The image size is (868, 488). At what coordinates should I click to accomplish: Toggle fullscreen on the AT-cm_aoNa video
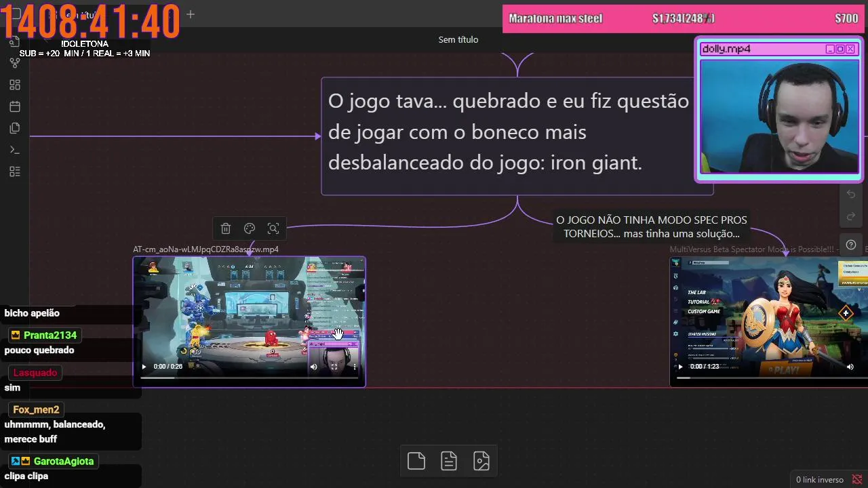334,367
